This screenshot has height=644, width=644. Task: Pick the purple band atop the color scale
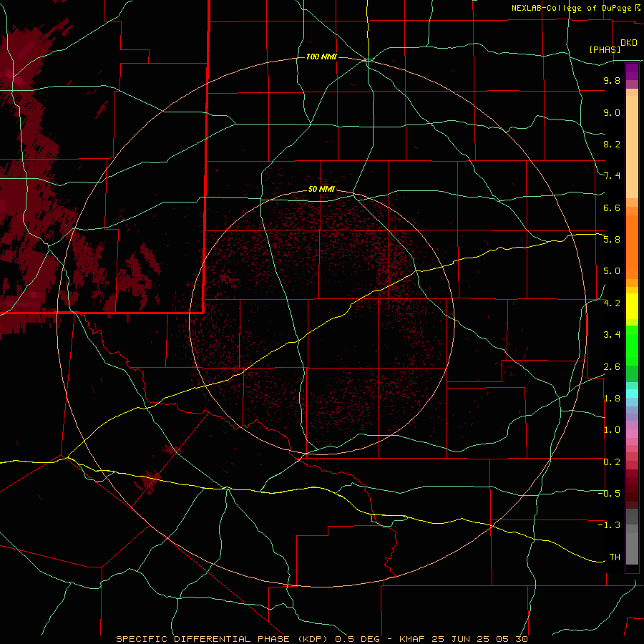(x=632, y=72)
